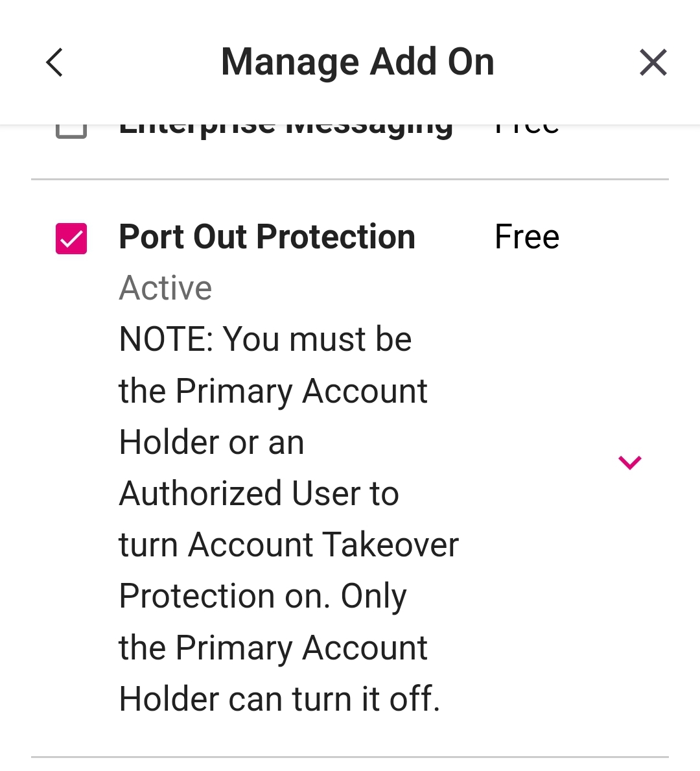Image resolution: width=700 pixels, height=771 pixels.
Task: Click the Active status text
Action: pos(165,287)
